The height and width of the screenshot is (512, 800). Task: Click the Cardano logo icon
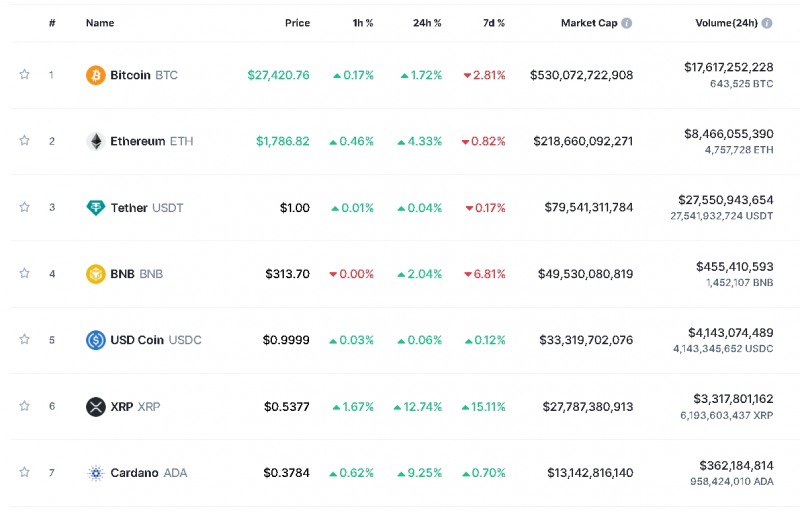click(95, 473)
